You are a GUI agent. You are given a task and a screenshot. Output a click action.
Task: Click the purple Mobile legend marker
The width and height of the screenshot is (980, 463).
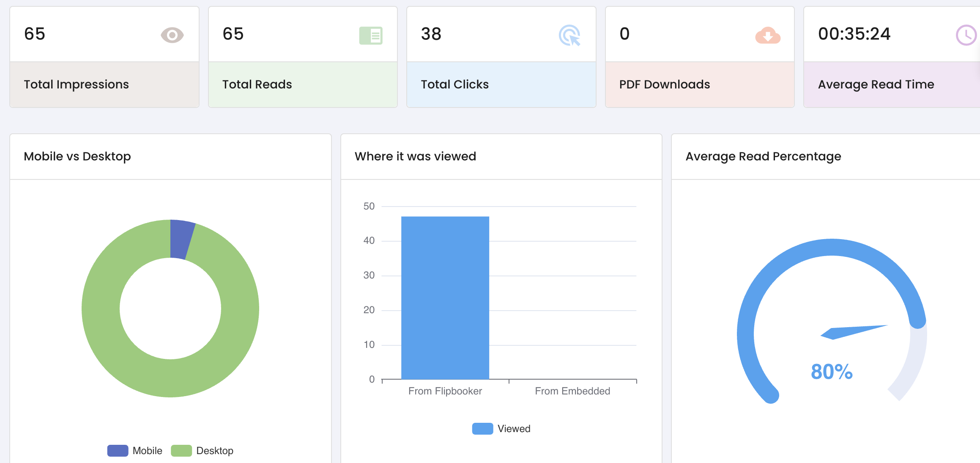pyautogui.click(x=118, y=450)
